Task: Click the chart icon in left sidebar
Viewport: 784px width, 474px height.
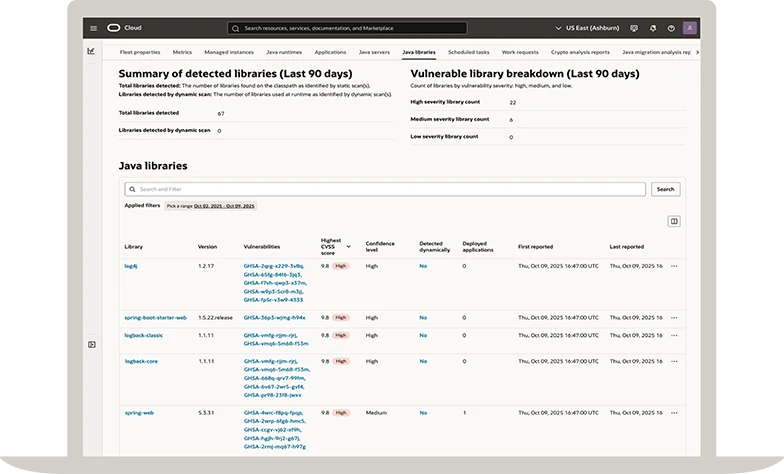Action: click(91, 51)
